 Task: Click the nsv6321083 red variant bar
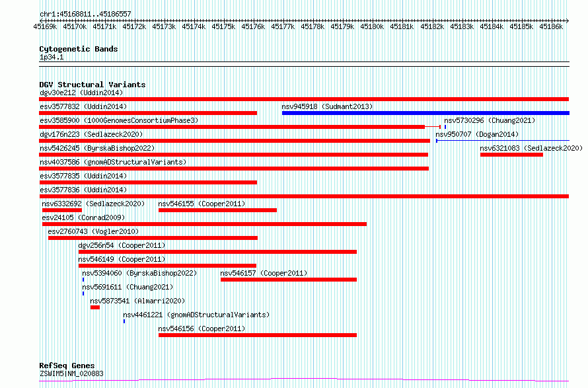pos(511,155)
